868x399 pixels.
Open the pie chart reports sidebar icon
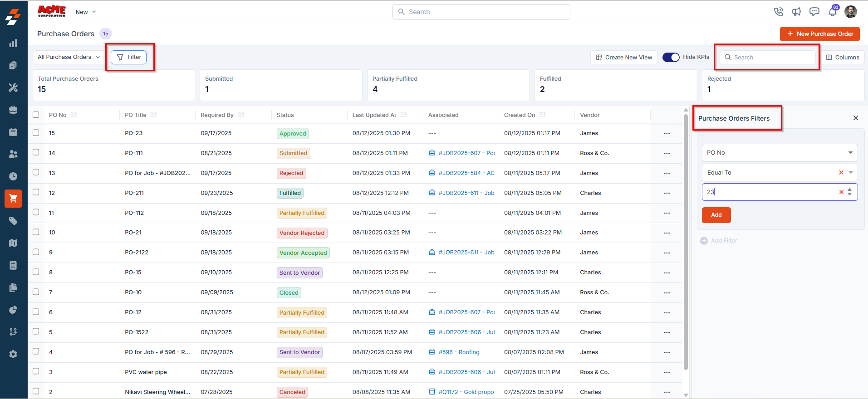coord(13,310)
